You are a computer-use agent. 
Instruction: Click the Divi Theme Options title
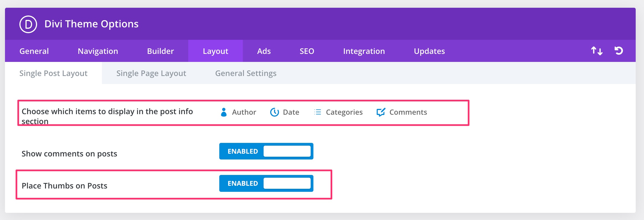tap(92, 24)
